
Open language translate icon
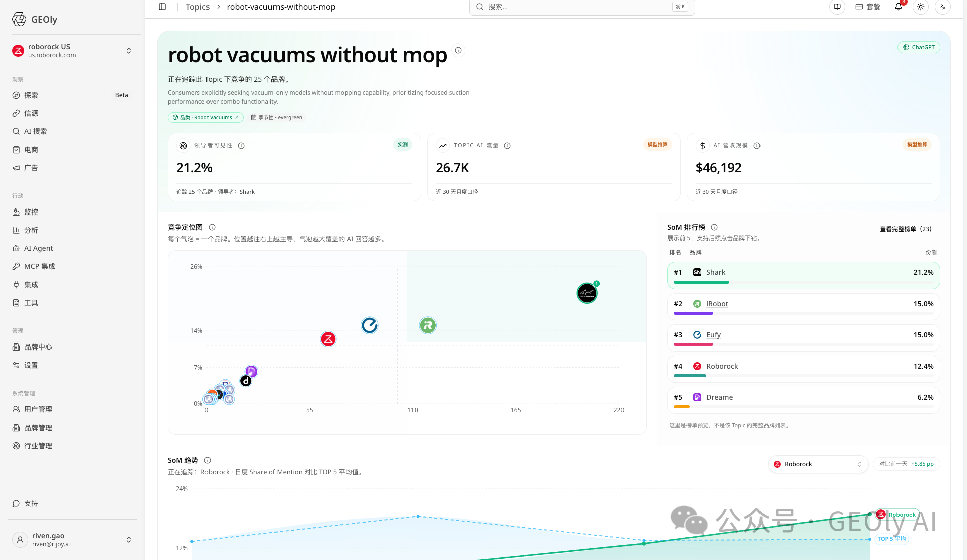943,7
